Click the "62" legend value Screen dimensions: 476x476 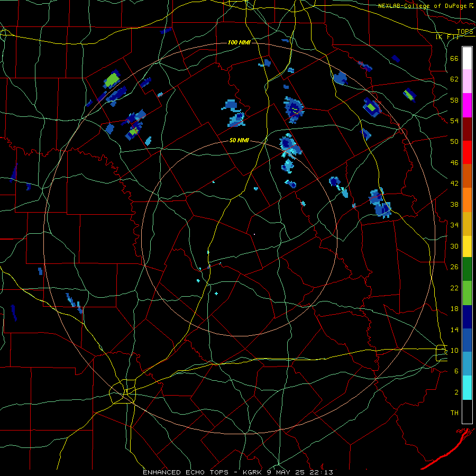click(x=454, y=79)
